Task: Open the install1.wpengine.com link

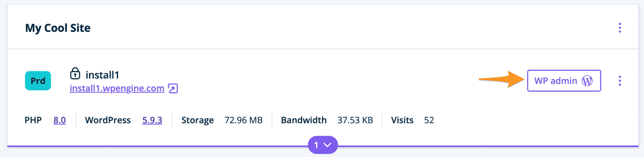Action: 117,88
